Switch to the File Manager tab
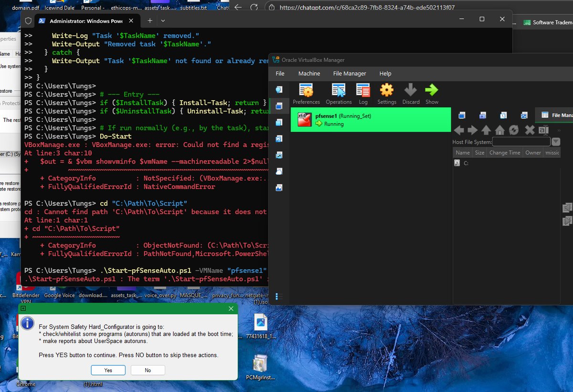 555,115
